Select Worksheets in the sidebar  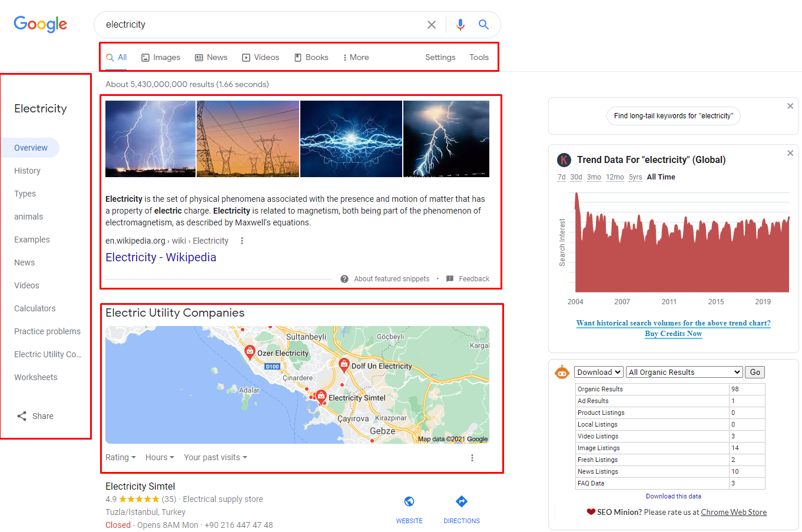click(x=36, y=377)
